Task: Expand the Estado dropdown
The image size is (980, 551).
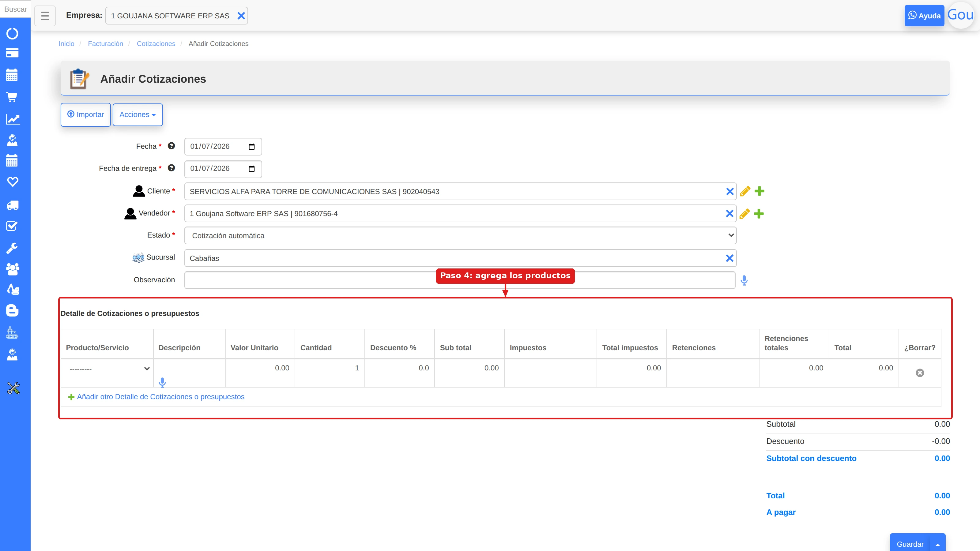Action: click(x=460, y=235)
